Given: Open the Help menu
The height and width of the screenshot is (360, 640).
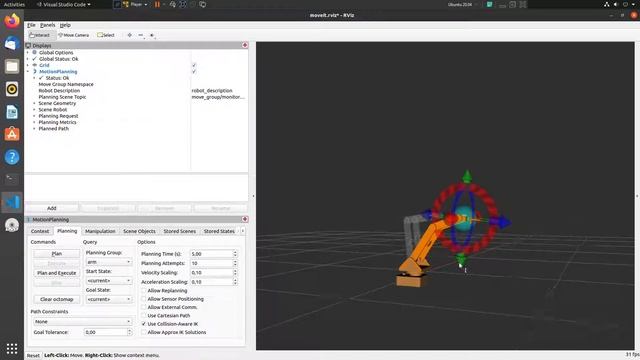Looking at the screenshot, I should 65,25.
